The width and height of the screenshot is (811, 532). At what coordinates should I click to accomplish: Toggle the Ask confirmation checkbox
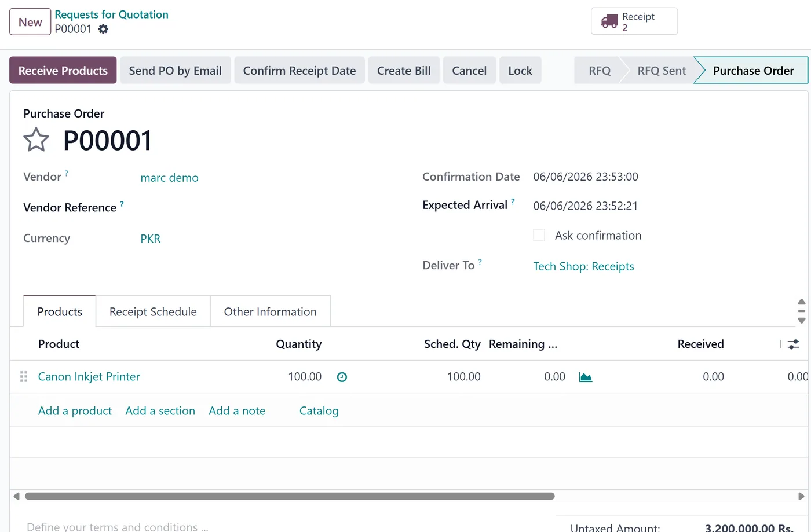click(x=539, y=235)
